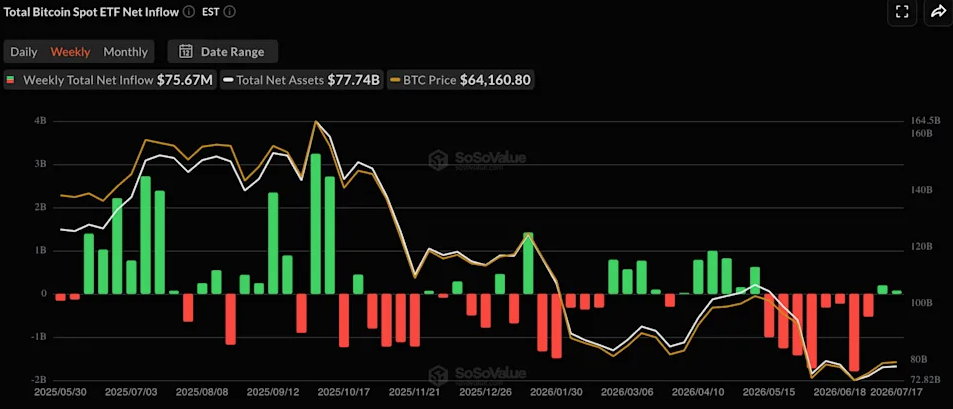The width and height of the screenshot is (953, 409).
Task: Click the 2025/12/26 axis date label
Action: pos(486,393)
